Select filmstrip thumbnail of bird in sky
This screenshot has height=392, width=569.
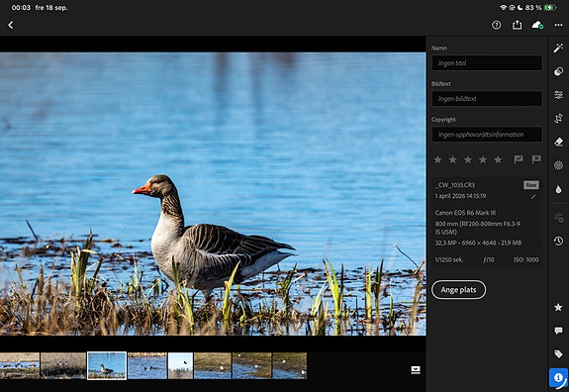coord(180,366)
